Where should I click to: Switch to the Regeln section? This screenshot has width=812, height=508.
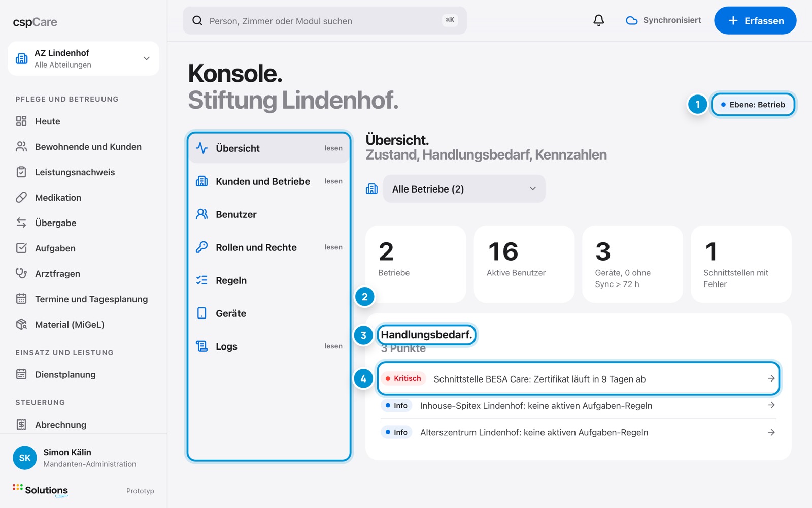269,280
